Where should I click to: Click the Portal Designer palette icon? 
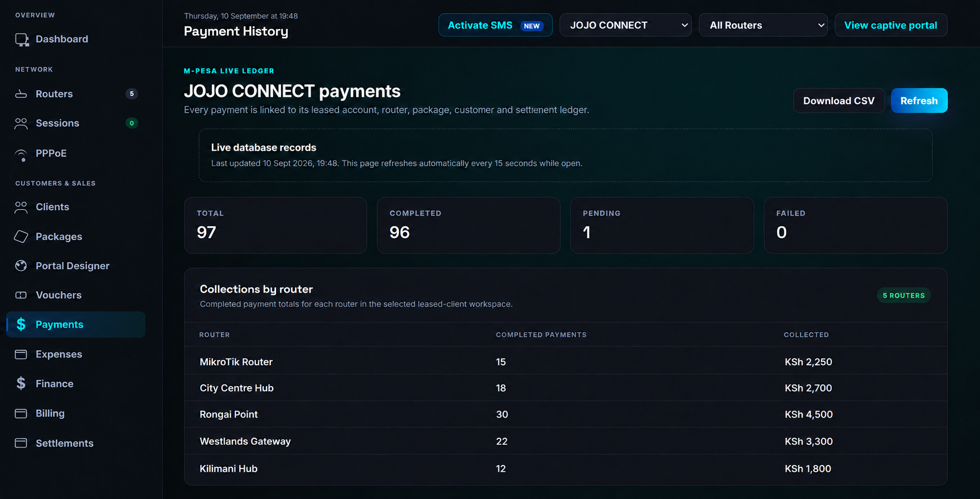click(x=21, y=265)
